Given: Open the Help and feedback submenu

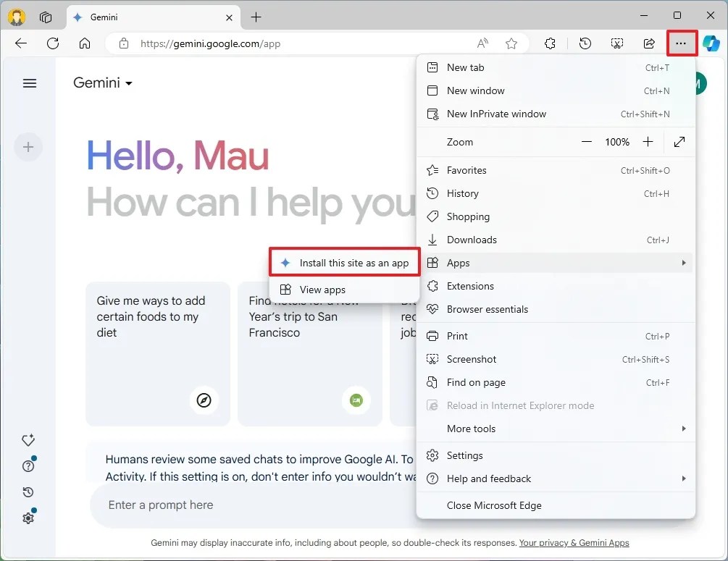Looking at the screenshot, I should [489, 478].
